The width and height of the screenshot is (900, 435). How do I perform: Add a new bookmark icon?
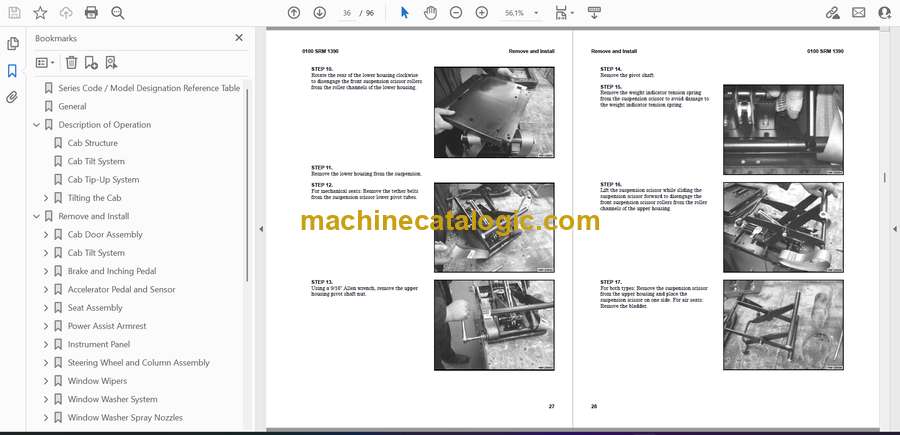[x=91, y=63]
